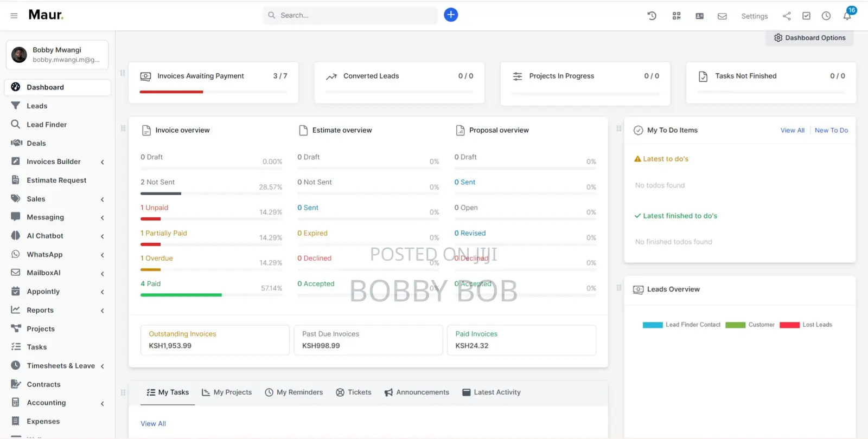
Task: Expand the AI Chatbot submenu arrow
Action: click(x=102, y=236)
